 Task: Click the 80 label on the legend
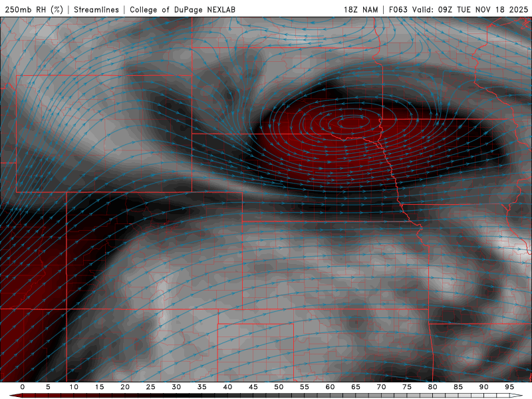(x=432, y=387)
